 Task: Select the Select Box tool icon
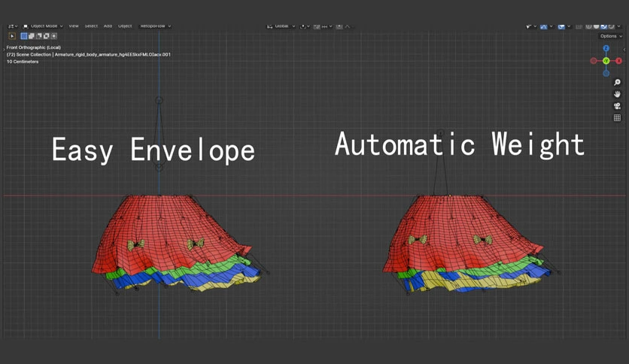(x=12, y=36)
